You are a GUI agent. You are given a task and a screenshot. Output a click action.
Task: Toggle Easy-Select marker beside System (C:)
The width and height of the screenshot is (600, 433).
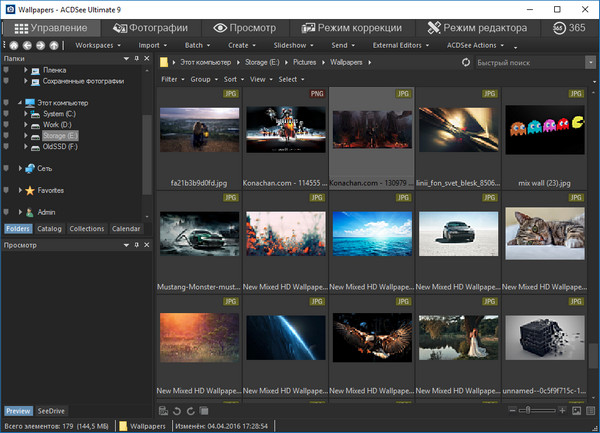click(7, 113)
